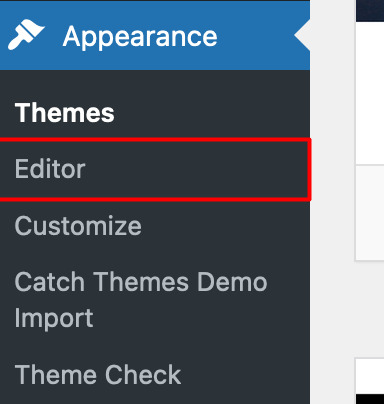Screen dimensions: 384x404
Task: Go to the Customize submenu link
Action: (x=78, y=226)
